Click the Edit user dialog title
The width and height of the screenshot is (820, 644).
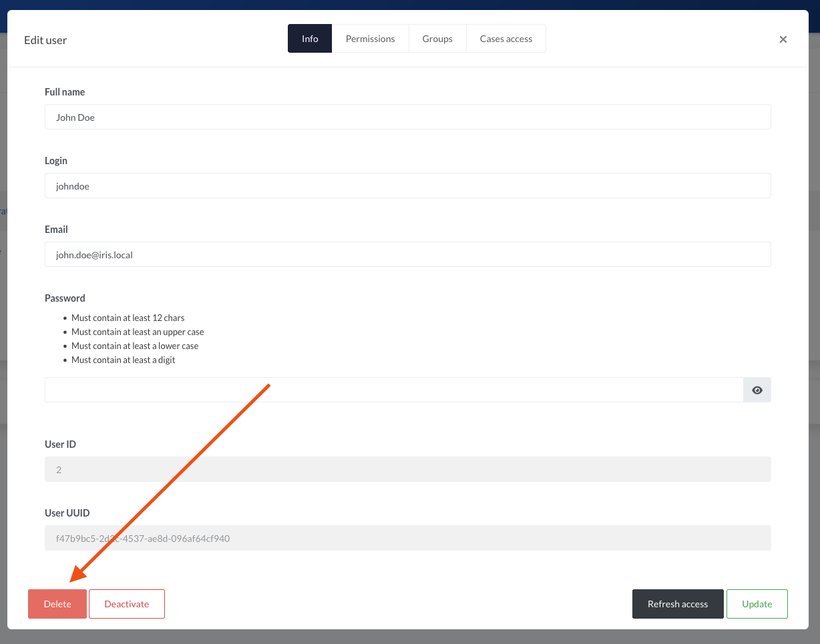[x=45, y=40]
